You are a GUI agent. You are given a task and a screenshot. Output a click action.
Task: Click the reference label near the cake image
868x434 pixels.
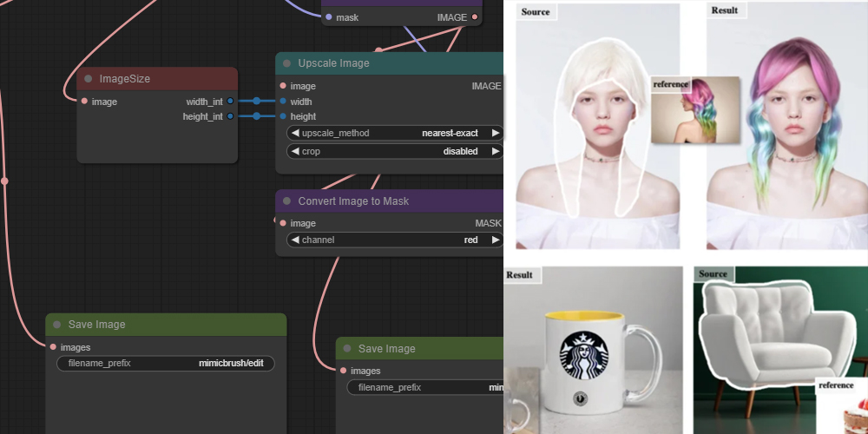pos(836,385)
